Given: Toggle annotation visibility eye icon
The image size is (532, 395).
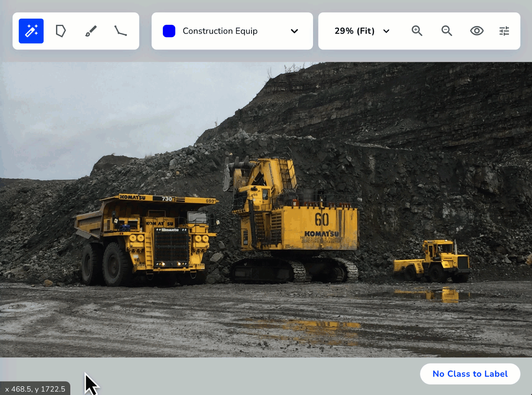Looking at the screenshot, I should (x=477, y=31).
